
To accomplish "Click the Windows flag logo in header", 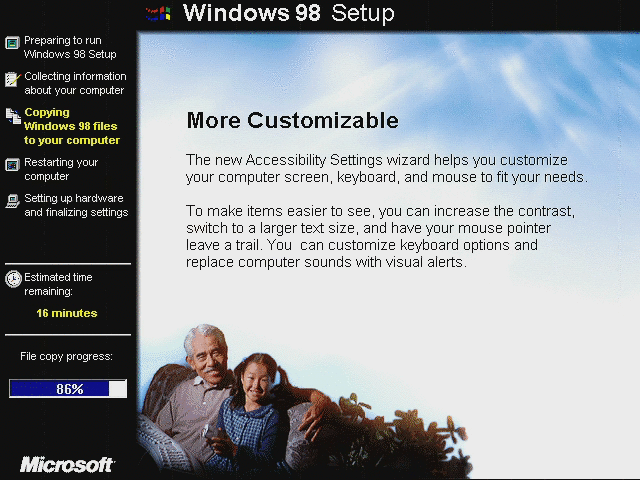I will coord(158,14).
